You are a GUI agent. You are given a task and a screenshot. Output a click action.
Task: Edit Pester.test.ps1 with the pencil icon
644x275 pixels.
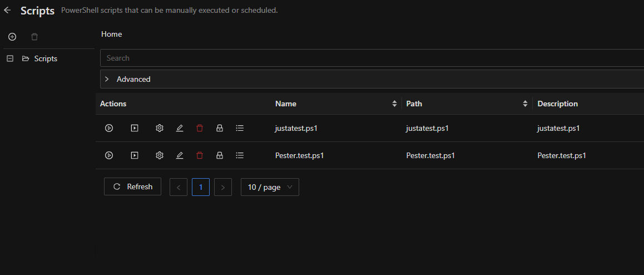pos(180,155)
